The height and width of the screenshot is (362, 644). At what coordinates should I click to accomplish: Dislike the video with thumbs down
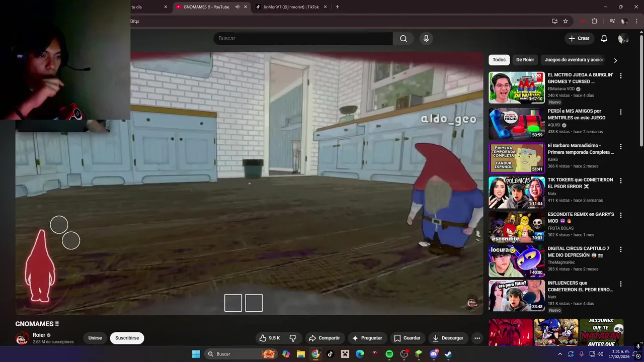pyautogui.click(x=293, y=338)
